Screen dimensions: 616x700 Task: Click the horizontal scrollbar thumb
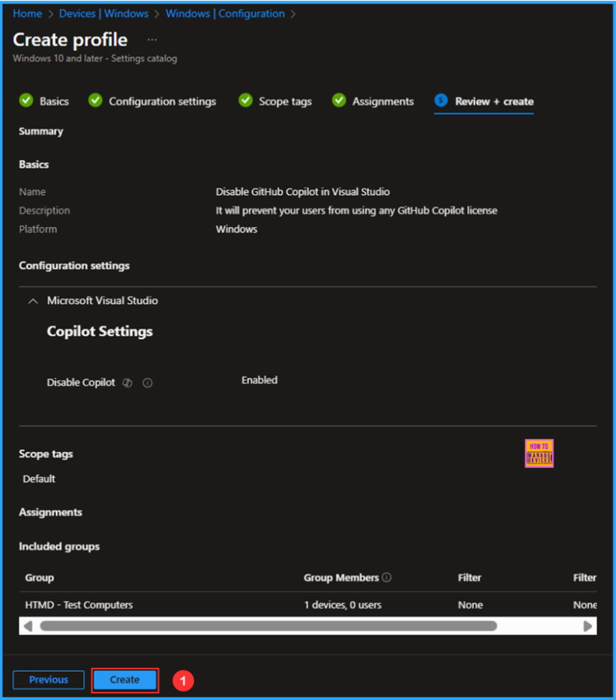coord(269,626)
